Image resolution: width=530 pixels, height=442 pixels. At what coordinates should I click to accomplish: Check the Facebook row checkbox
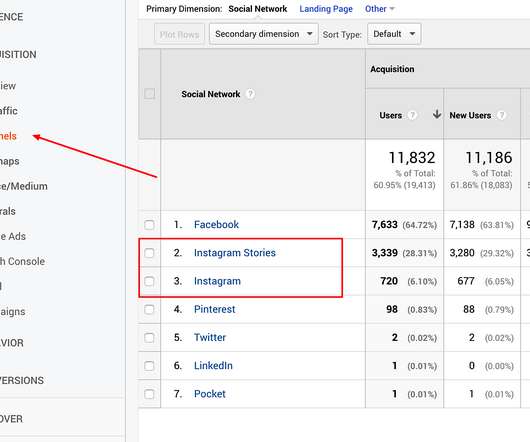click(149, 225)
